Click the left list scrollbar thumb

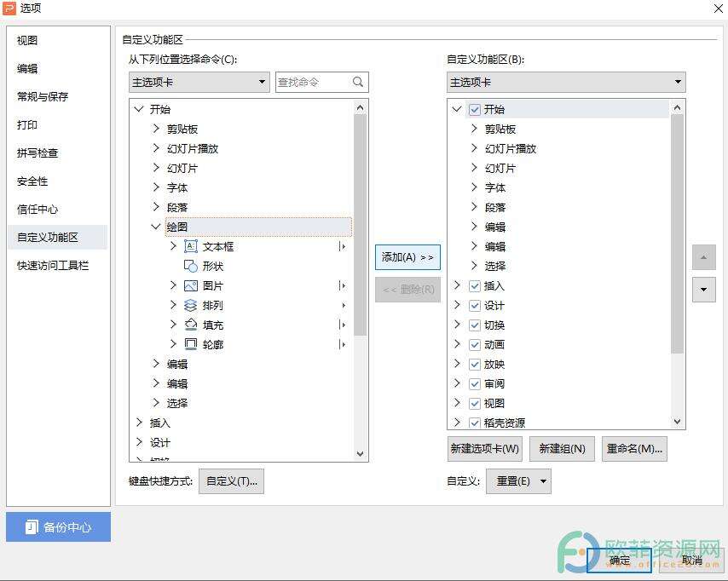click(360, 225)
